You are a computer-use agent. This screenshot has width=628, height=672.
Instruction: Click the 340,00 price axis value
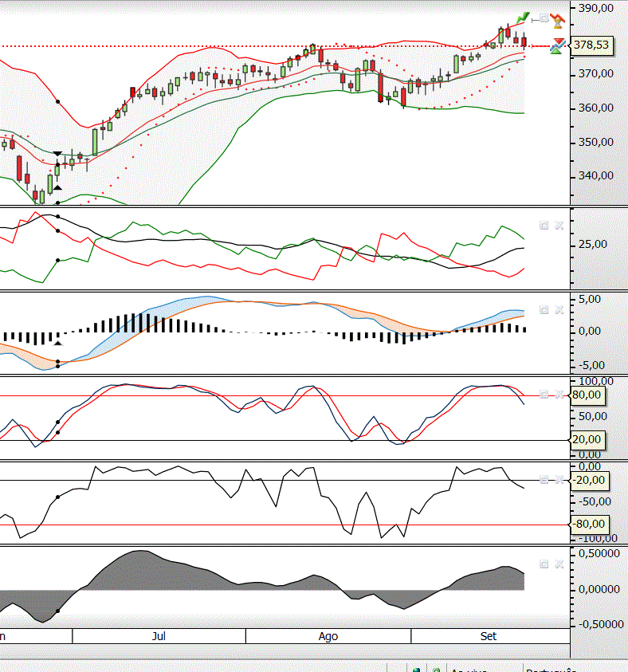(596, 175)
